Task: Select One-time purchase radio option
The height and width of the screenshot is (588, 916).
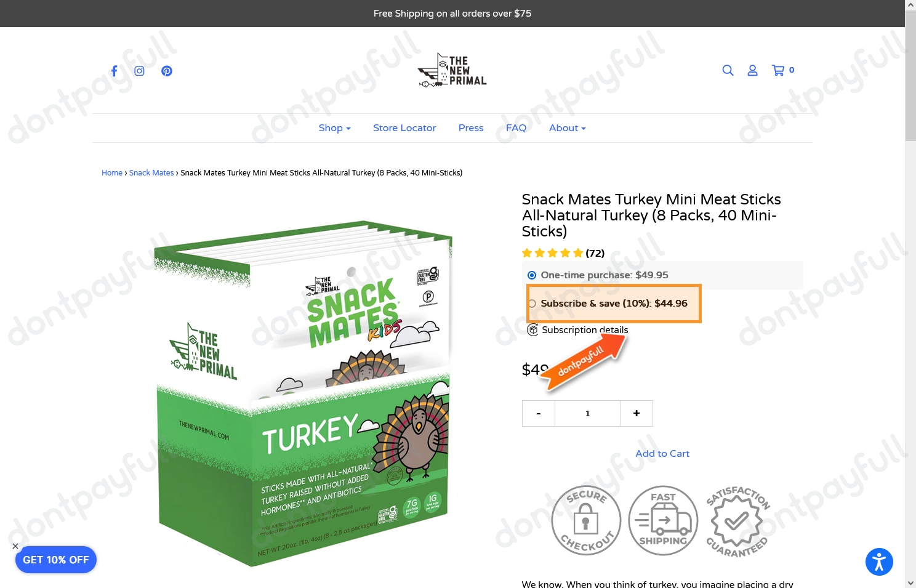Action: 532,275
